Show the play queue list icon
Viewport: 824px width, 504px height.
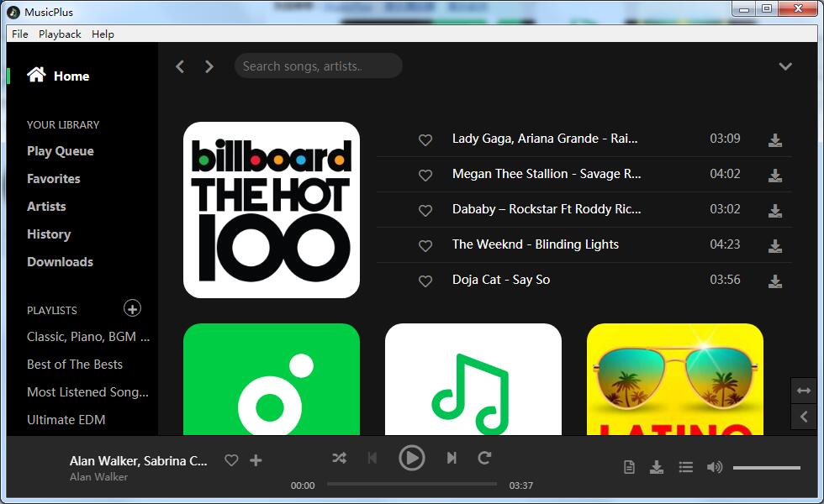685,467
